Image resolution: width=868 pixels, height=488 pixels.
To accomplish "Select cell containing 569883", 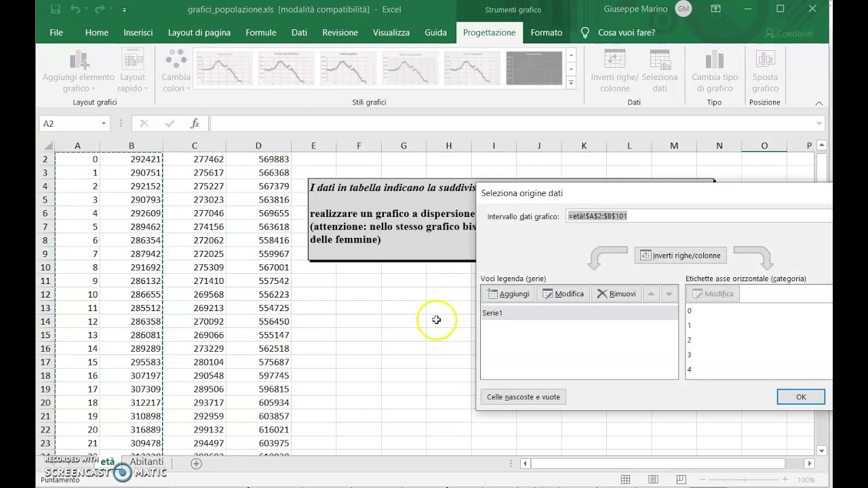I will click(x=258, y=159).
